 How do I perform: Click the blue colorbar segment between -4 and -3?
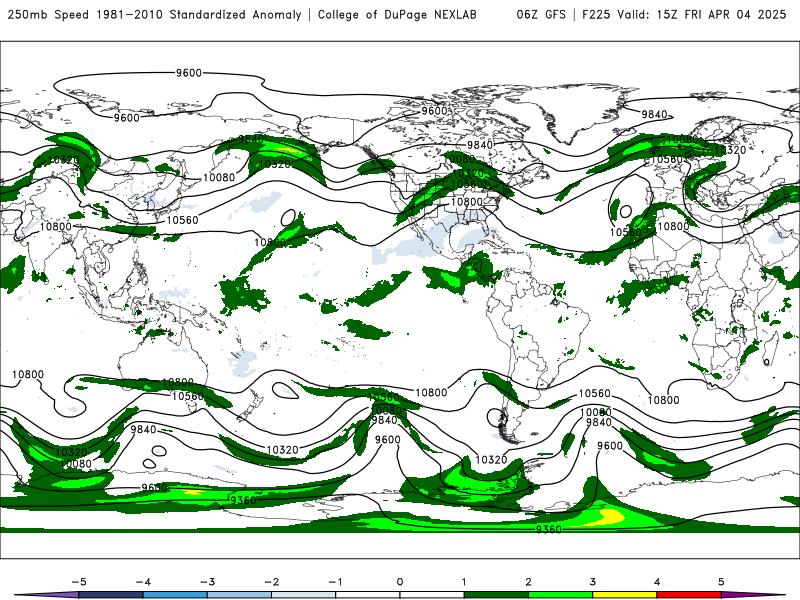(x=175, y=595)
